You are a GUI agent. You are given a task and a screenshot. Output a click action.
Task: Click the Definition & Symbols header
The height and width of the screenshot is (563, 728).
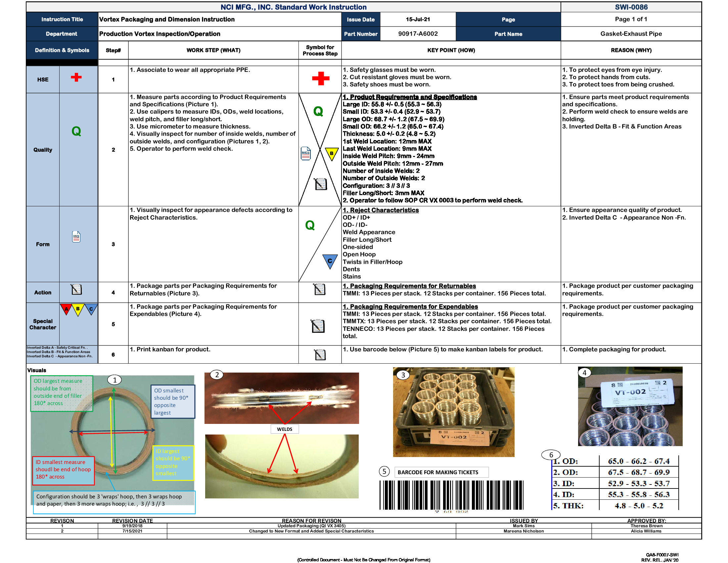62,50
